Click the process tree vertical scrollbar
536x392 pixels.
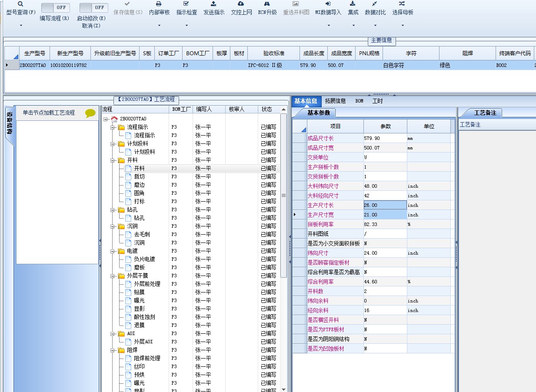(x=284, y=196)
